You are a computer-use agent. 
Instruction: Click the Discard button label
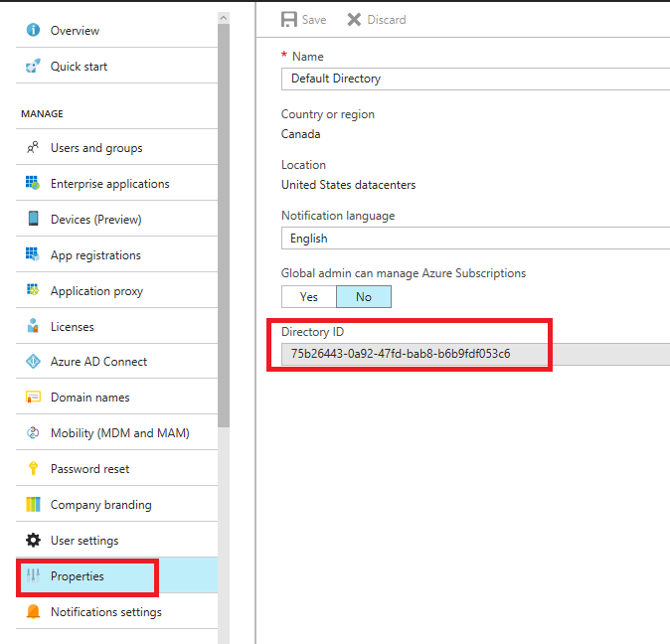coord(387,20)
